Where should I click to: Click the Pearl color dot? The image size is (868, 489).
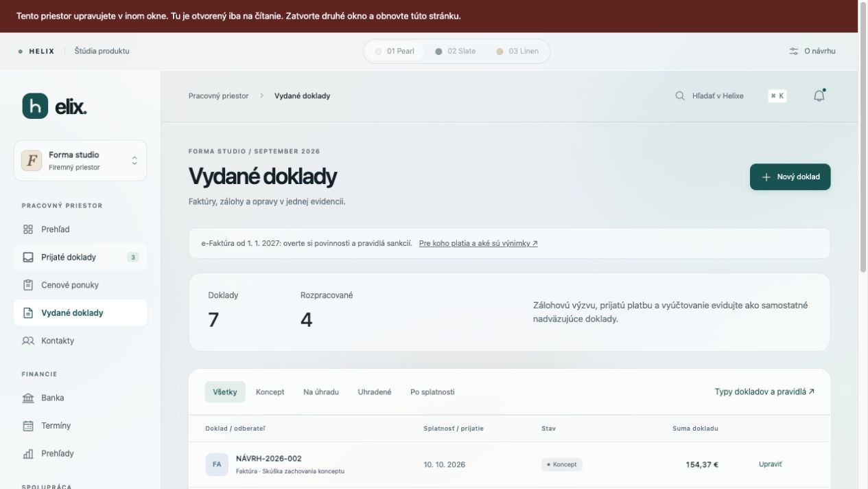[378, 52]
